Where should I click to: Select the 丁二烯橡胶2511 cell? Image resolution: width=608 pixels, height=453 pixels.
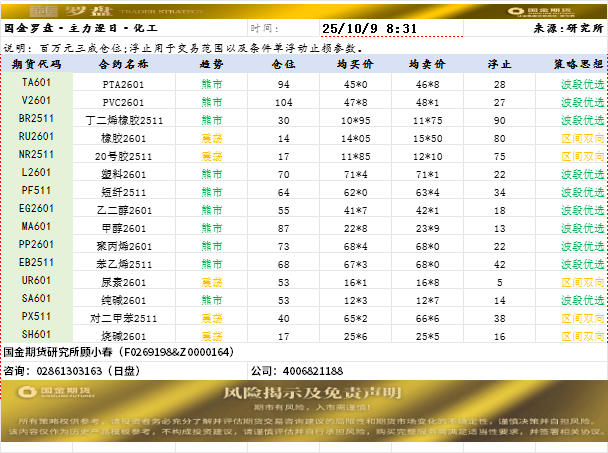124,120
